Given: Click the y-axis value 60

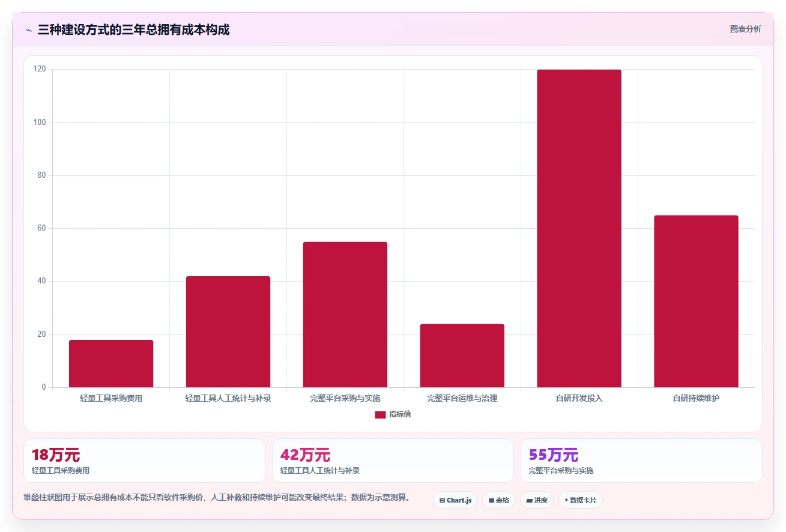Looking at the screenshot, I should coord(41,228).
